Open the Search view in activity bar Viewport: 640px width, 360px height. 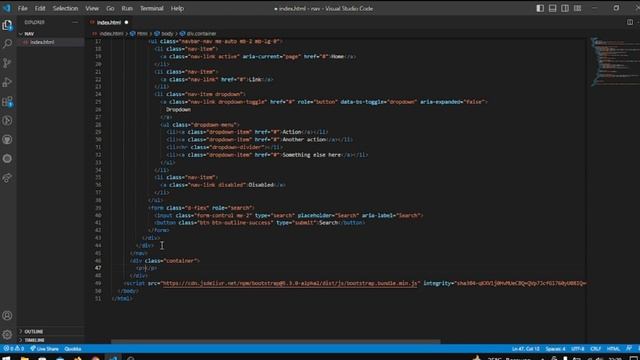click(7, 44)
